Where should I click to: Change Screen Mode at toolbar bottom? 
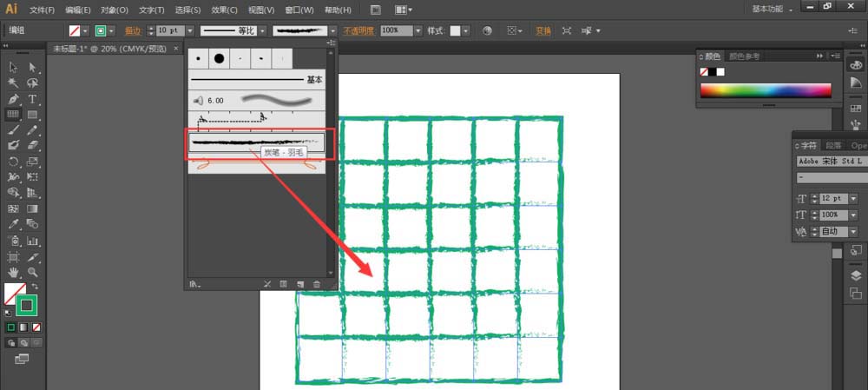[22, 359]
